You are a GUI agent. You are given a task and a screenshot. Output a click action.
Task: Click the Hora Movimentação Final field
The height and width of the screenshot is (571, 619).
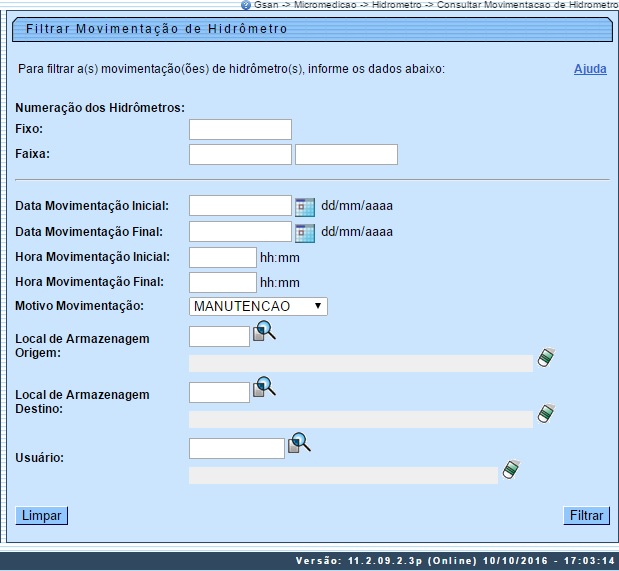(x=223, y=282)
